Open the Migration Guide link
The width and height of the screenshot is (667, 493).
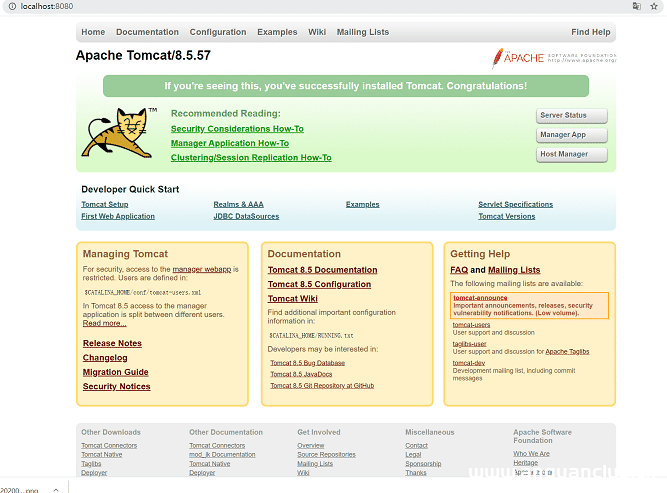(116, 372)
